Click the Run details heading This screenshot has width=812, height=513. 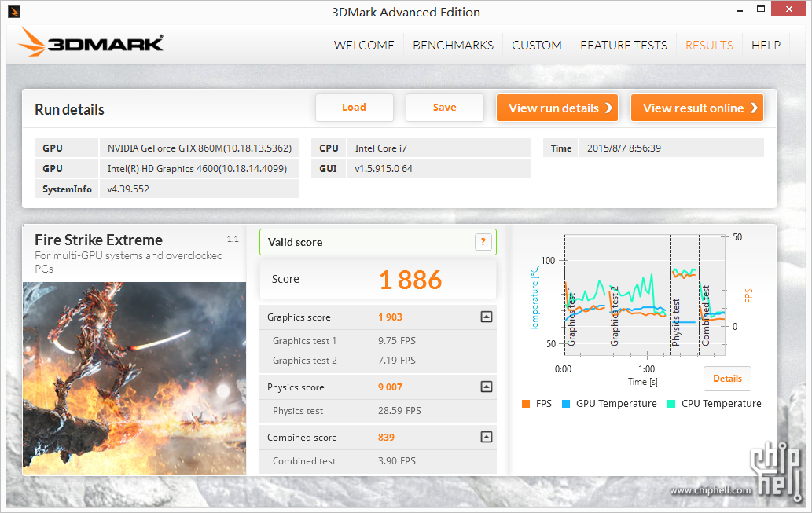click(x=69, y=110)
